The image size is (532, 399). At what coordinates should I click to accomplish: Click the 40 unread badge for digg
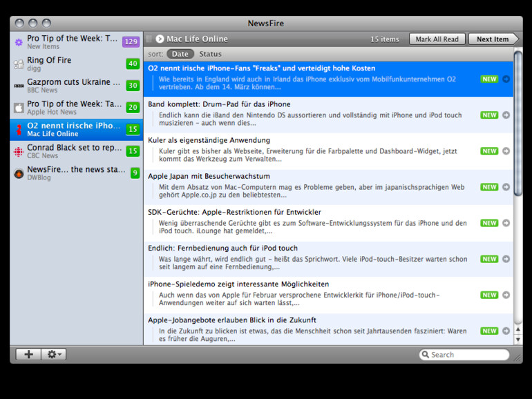click(x=133, y=64)
